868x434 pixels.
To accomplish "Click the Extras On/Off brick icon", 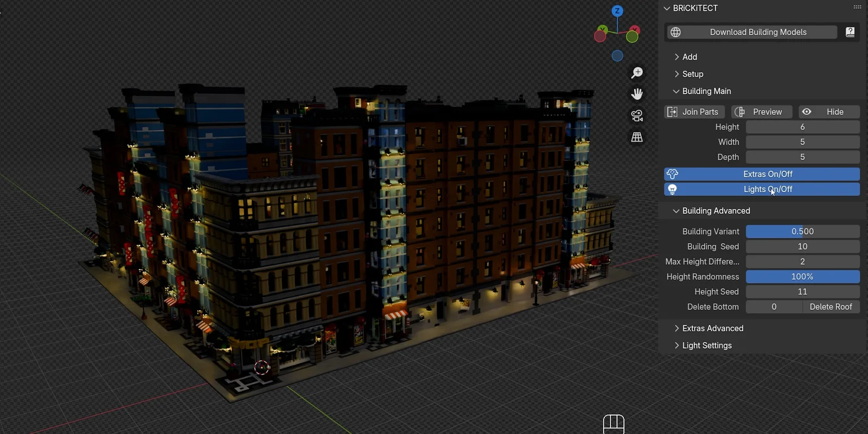I will click(672, 174).
